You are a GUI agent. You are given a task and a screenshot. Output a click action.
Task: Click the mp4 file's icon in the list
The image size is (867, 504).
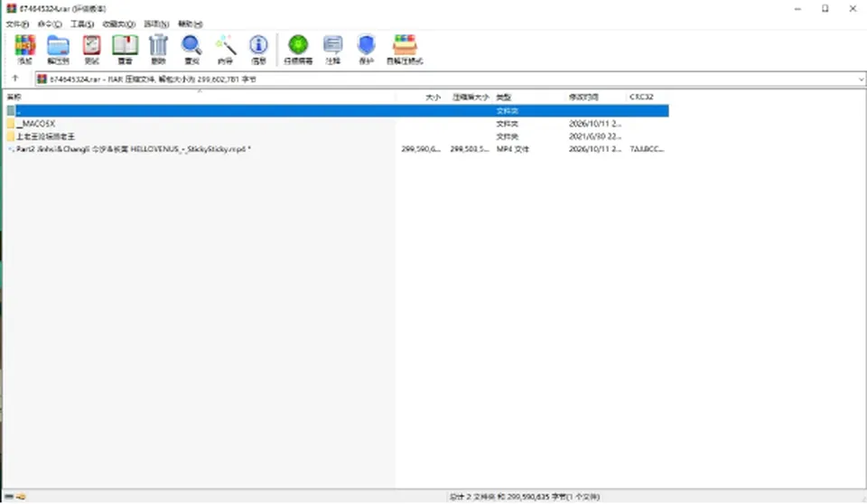coord(11,149)
